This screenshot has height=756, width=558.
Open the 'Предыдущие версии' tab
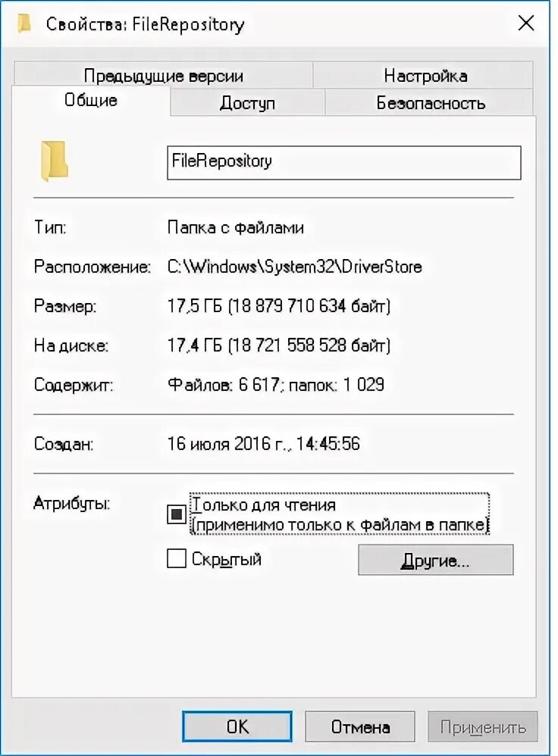click(x=163, y=75)
